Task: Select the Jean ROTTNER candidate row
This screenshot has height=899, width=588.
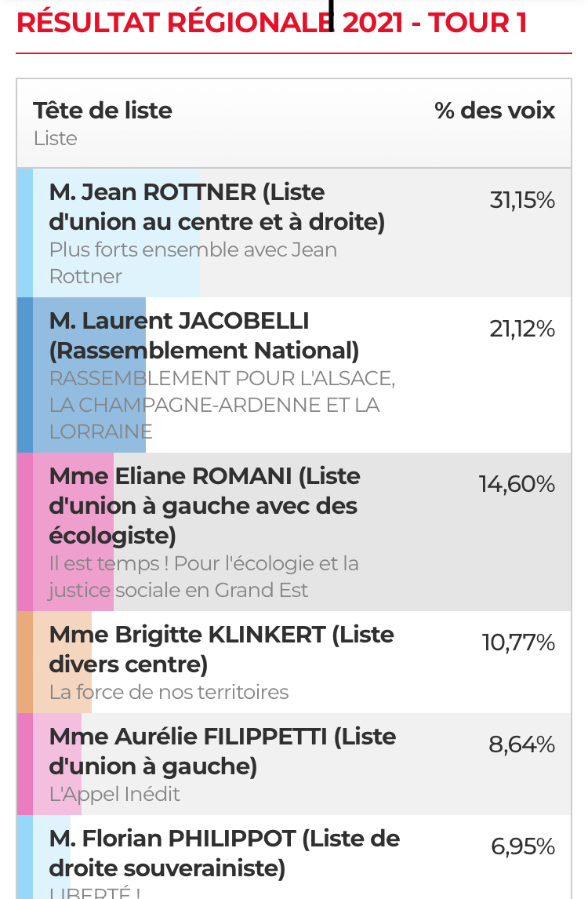Action: [x=294, y=233]
